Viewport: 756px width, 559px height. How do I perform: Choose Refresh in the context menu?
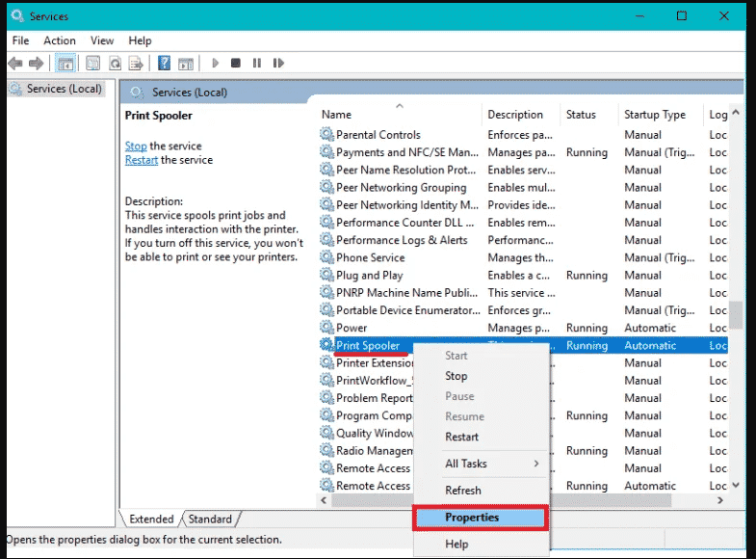click(x=463, y=490)
